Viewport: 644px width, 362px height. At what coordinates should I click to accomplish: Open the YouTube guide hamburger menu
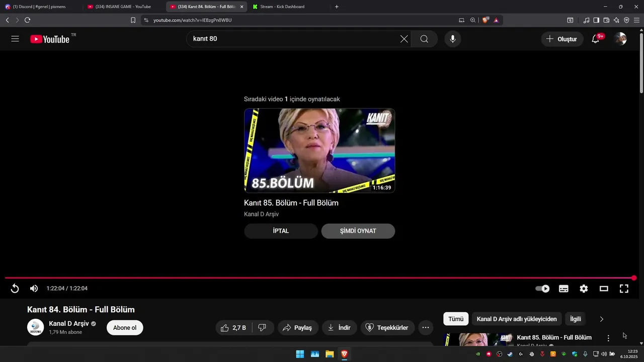click(x=15, y=39)
